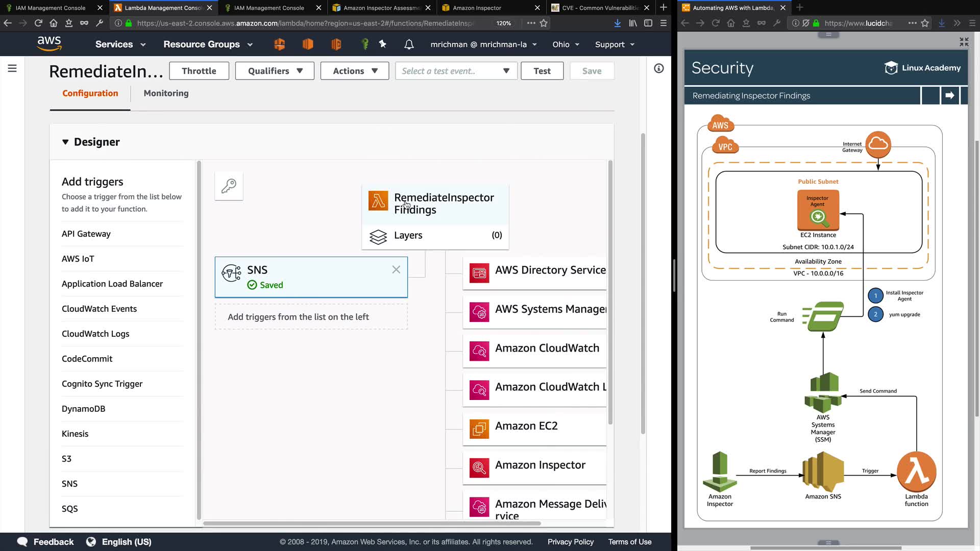The width and height of the screenshot is (980, 551).
Task: Click the info circle icon at right
Action: click(659, 68)
